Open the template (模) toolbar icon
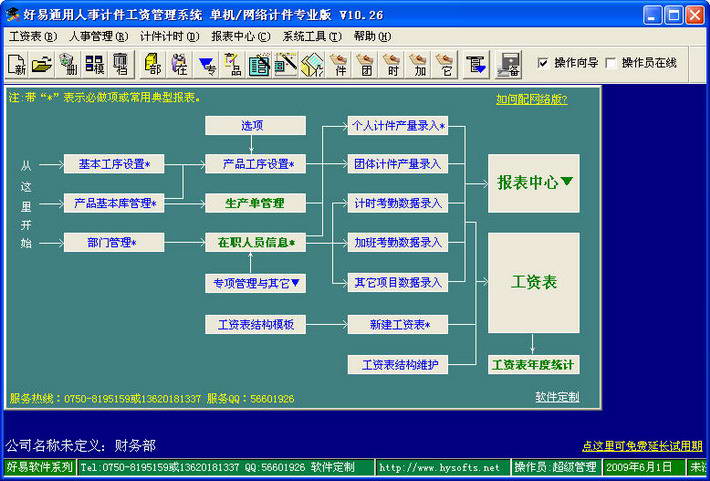Viewport: 710px width, 481px height. point(95,64)
